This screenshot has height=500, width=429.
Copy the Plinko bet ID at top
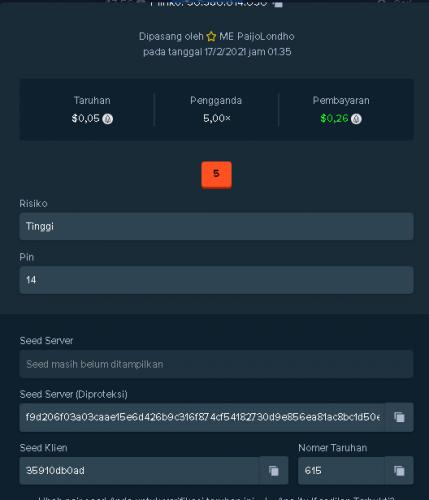coord(278,3)
